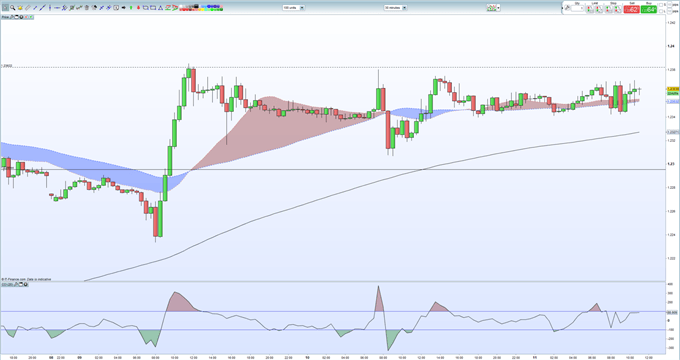680x360 pixels.
Task: Expand the chart style dropdown arrow
Action: [499, 7]
